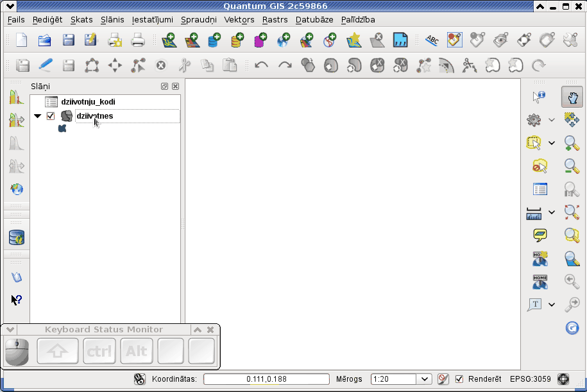Open the Spraudņi menu
This screenshot has height=392, width=587.
pyautogui.click(x=199, y=20)
